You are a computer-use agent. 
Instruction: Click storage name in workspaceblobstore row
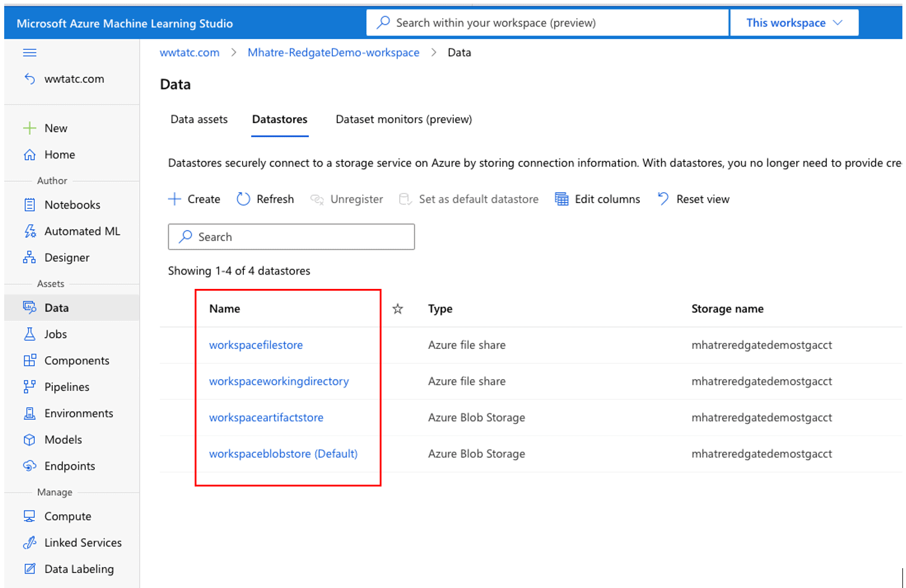762,453
